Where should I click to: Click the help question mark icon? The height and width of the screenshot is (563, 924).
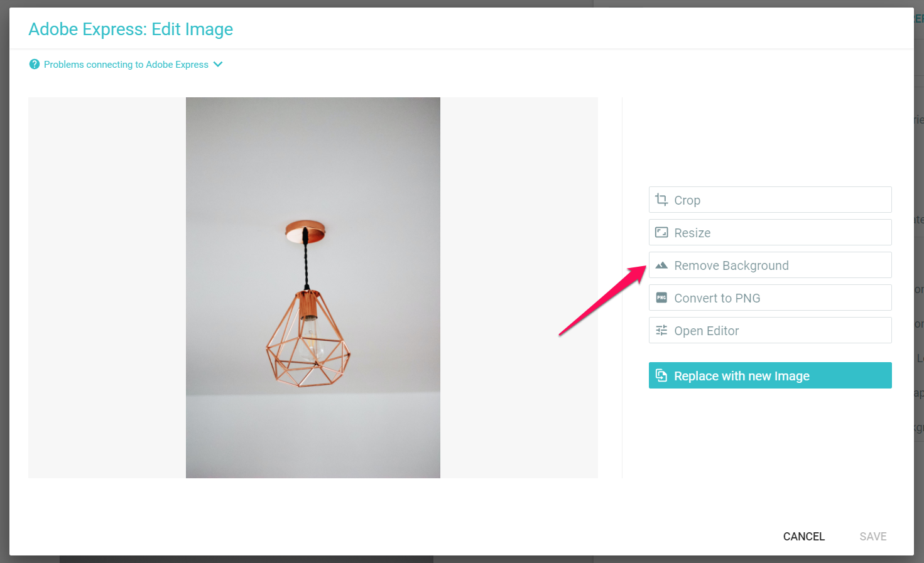[x=35, y=64]
